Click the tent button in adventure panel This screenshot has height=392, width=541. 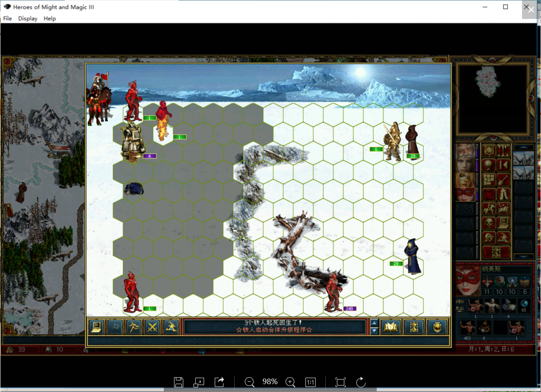pyautogui.click(x=503, y=194)
